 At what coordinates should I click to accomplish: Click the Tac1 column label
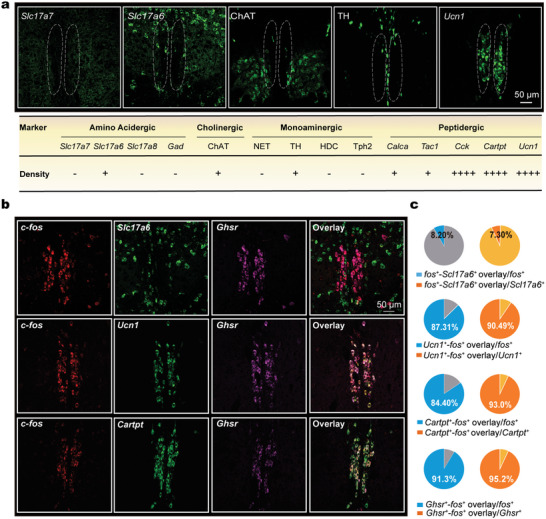tap(430, 146)
